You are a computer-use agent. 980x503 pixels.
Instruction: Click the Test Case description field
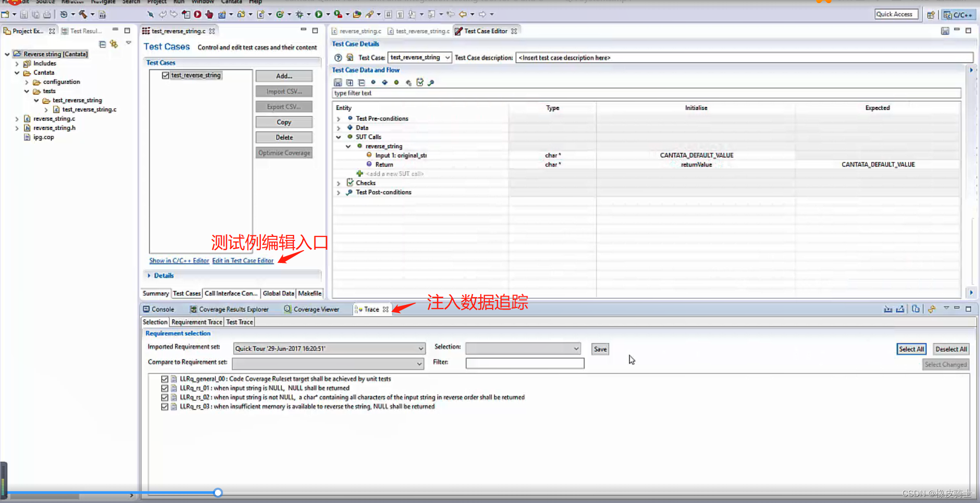pos(744,58)
